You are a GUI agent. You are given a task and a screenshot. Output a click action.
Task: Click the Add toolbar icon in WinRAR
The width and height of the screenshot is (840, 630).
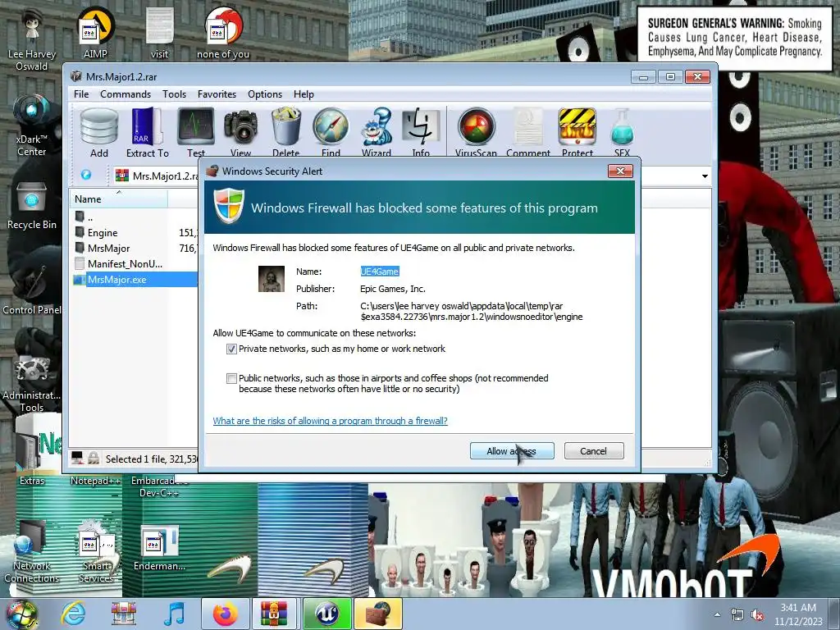coord(99,133)
